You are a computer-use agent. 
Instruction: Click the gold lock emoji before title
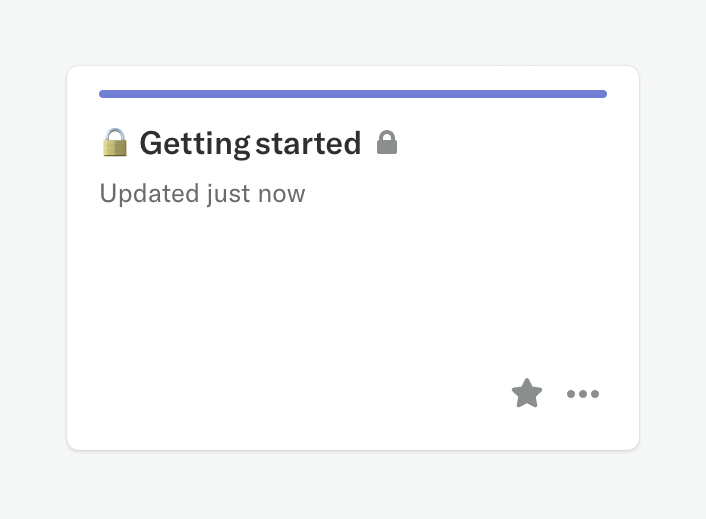[115, 143]
